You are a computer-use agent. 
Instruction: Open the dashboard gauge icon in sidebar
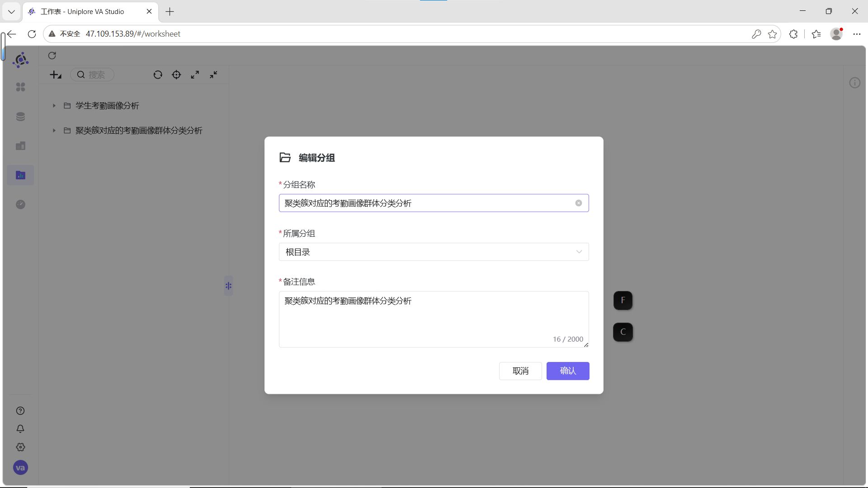pyautogui.click(x=20, y=205)
